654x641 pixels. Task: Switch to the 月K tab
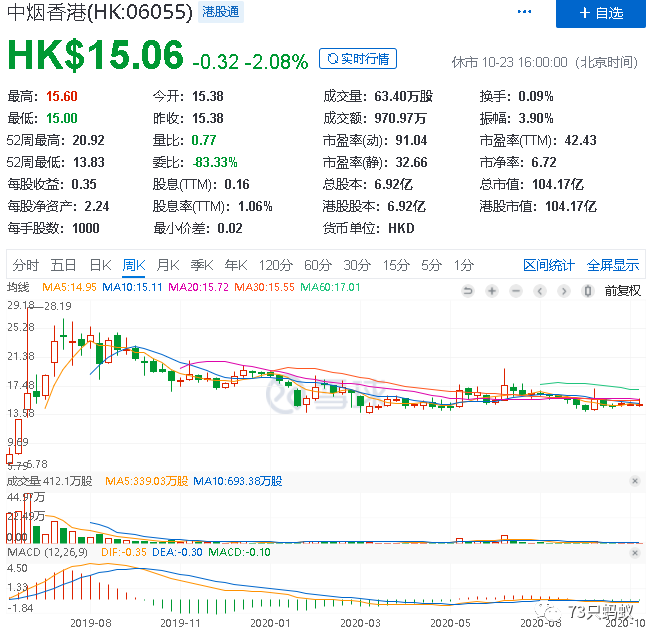pyautogui.click(x=168, y=265)
